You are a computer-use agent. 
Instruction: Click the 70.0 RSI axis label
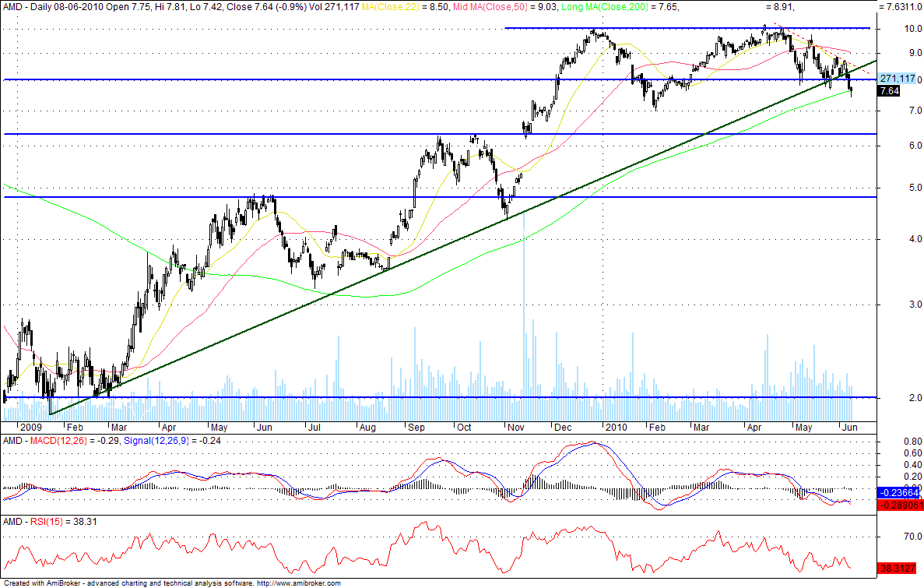913,536
